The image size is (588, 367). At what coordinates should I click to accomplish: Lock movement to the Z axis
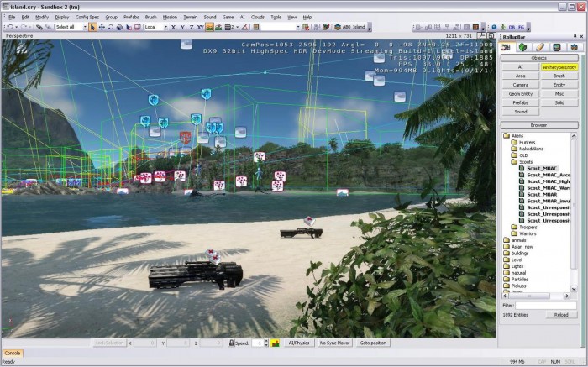(192, 27)
